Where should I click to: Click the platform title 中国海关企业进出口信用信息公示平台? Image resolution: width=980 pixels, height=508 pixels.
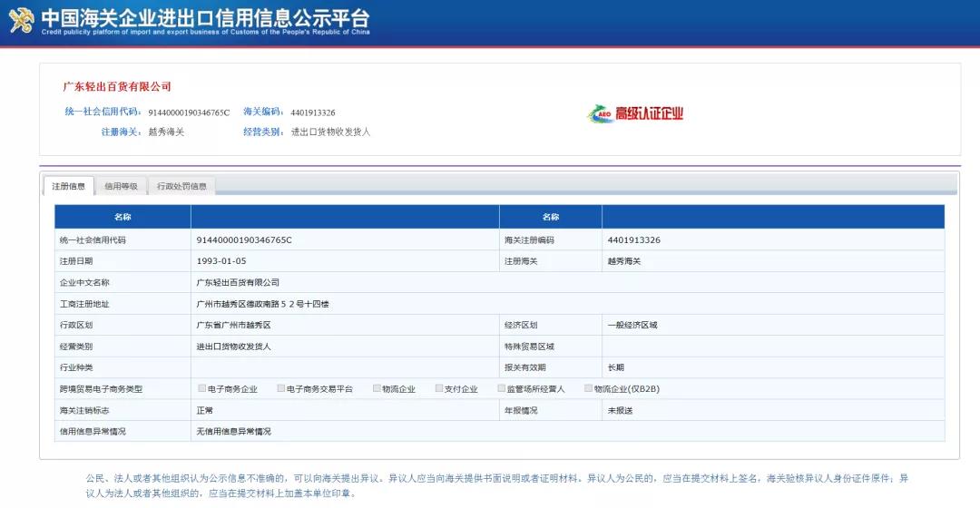pos(205,16)
